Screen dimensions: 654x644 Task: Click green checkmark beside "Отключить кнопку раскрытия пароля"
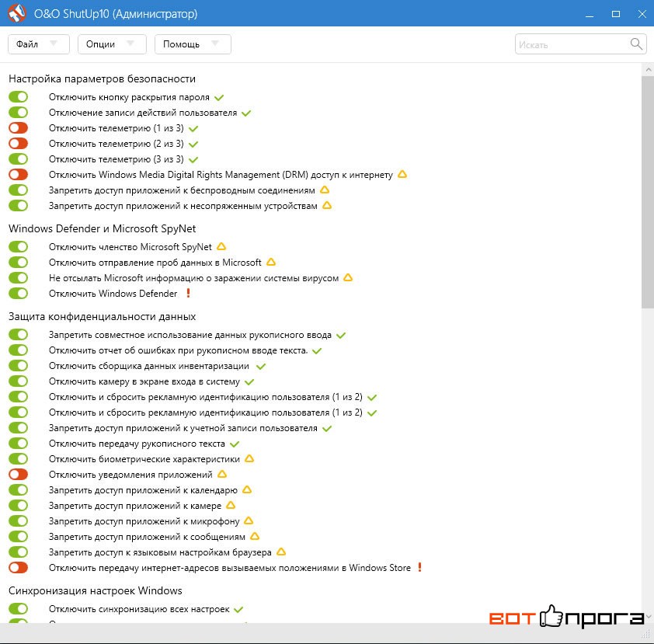219,98
